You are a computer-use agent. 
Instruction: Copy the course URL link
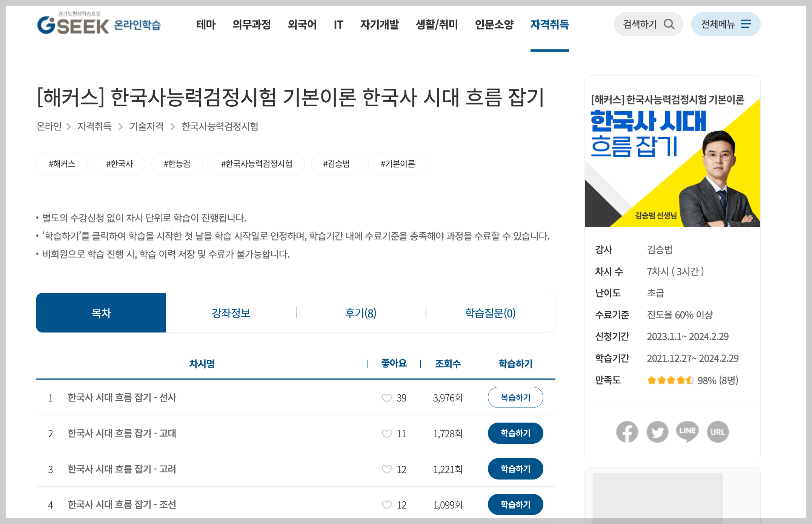click(x=717, y=432)
